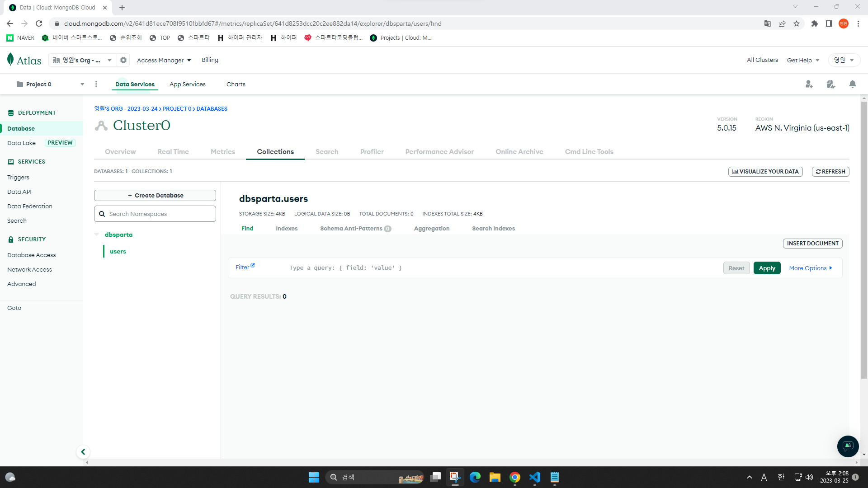868x488 pixels.
Task: Open browser side panel icon
Action: [x=829, y=23]
